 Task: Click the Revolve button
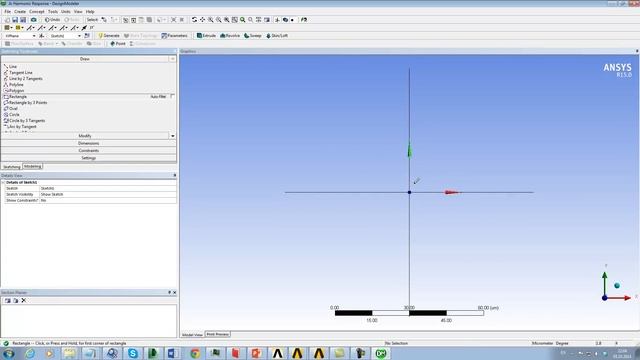point(230,36)
